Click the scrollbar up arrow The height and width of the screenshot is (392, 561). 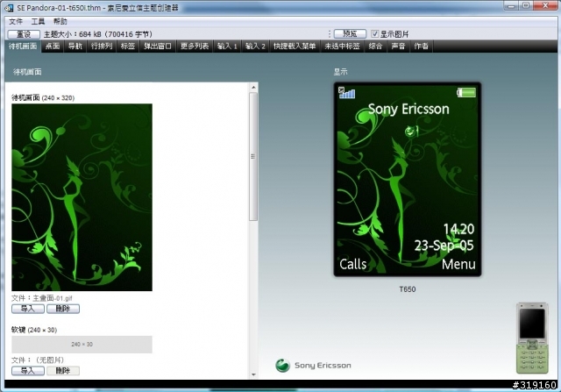253,87
